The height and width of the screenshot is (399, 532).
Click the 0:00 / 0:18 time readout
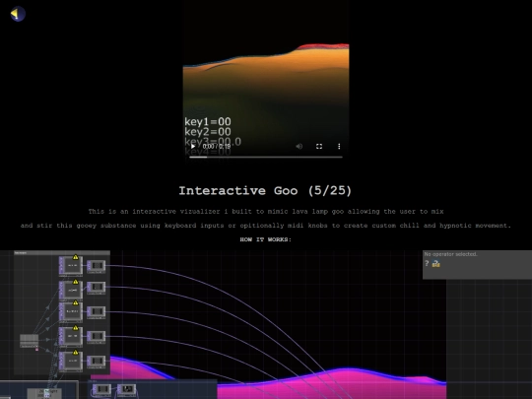click(217, 146)
